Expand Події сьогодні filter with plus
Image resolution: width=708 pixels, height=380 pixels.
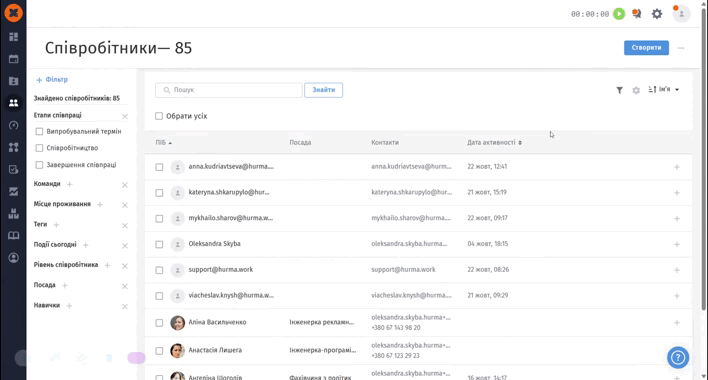86,245
